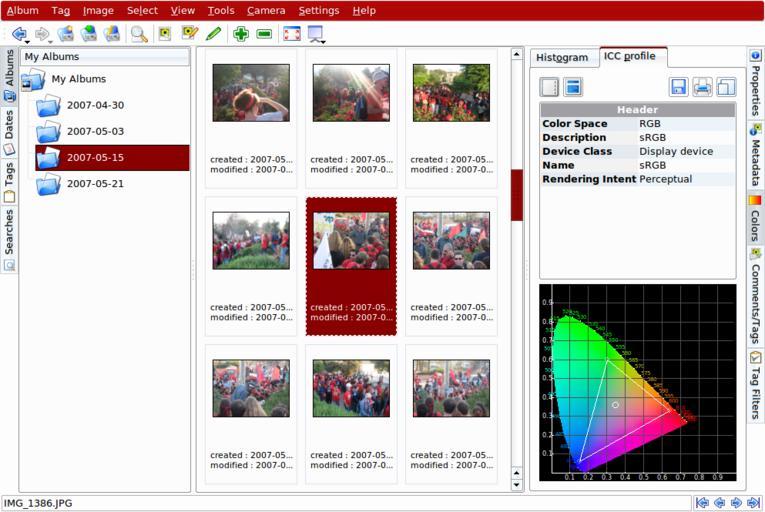Viewport: 765px width, 512px height.
Task: Click the green pencil edit icon
Action: 213,34
